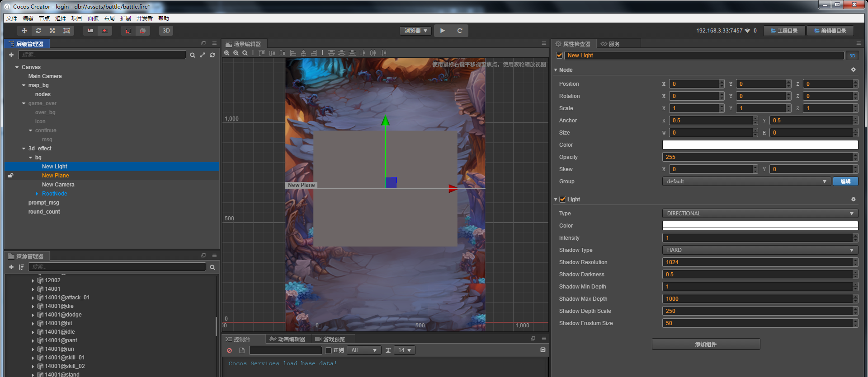Select the Scale transform tool
This screenshot has width=868, height=377.
pyautogui.click(x=52, y=31)
